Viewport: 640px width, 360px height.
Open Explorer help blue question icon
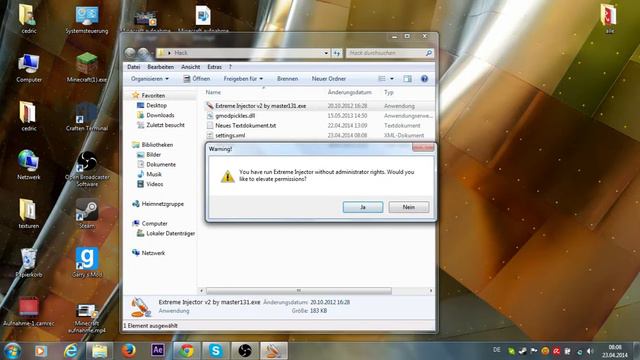pos(424,79)
